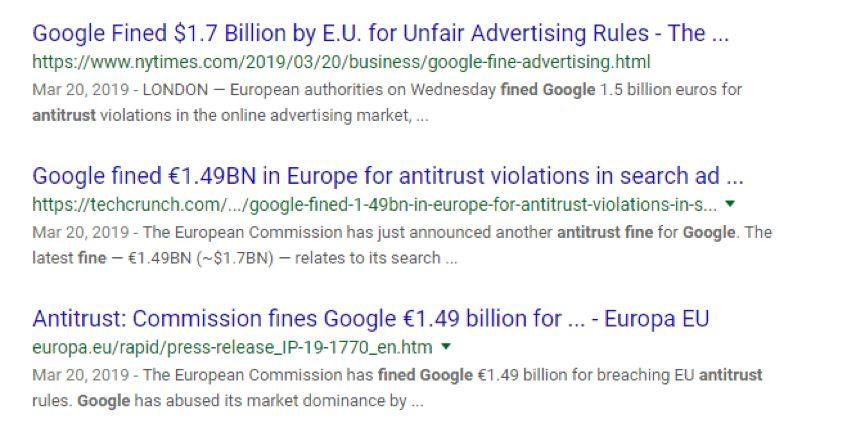Click "relates to its search" in TechCrunch snippet

367,258
